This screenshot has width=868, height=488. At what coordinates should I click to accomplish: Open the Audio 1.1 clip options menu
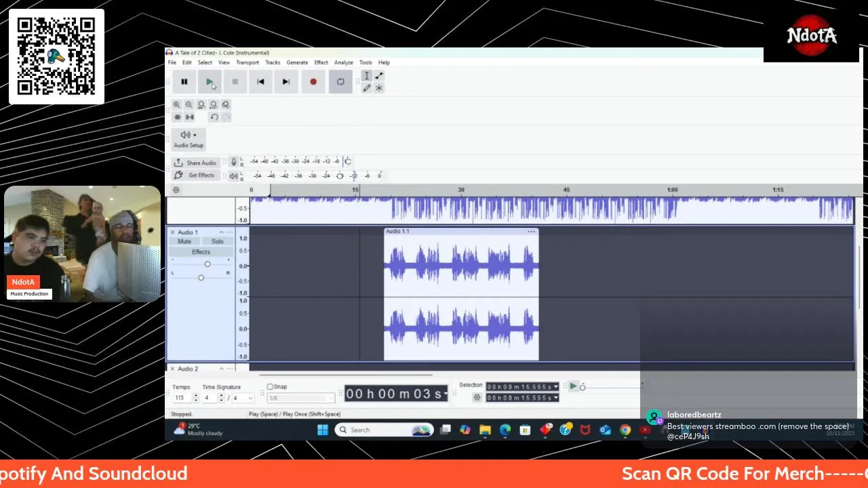pyautogui.click(x=531, y=231)
